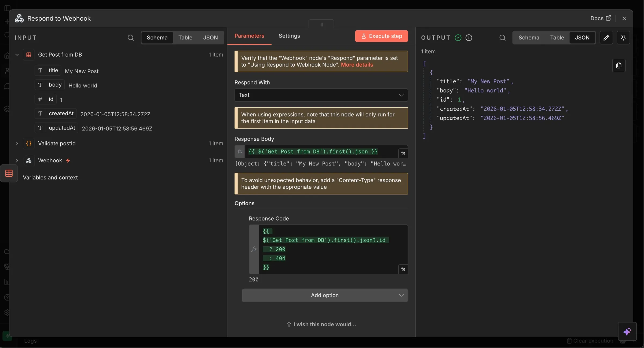Click the "createdAt" key in output JSON
The width and height of the screenshot is (644, 348).
pos(454,109)
